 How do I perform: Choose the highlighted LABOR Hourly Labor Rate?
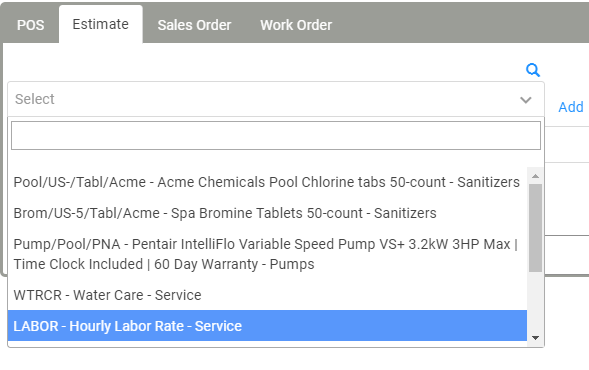pyautogui.click(x=267, y=326)
